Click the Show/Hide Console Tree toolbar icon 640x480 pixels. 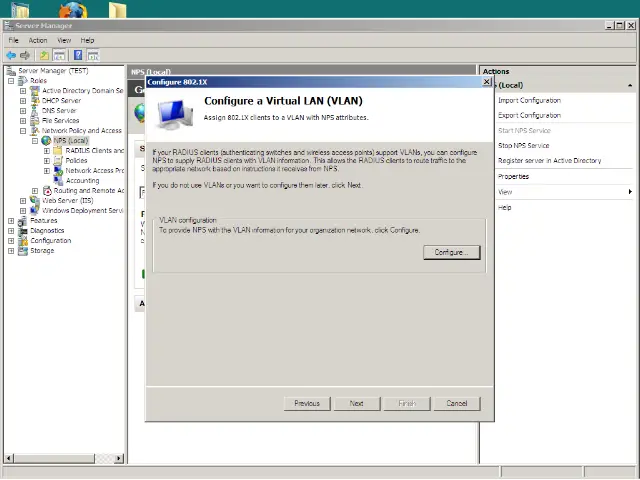point(59,55)
